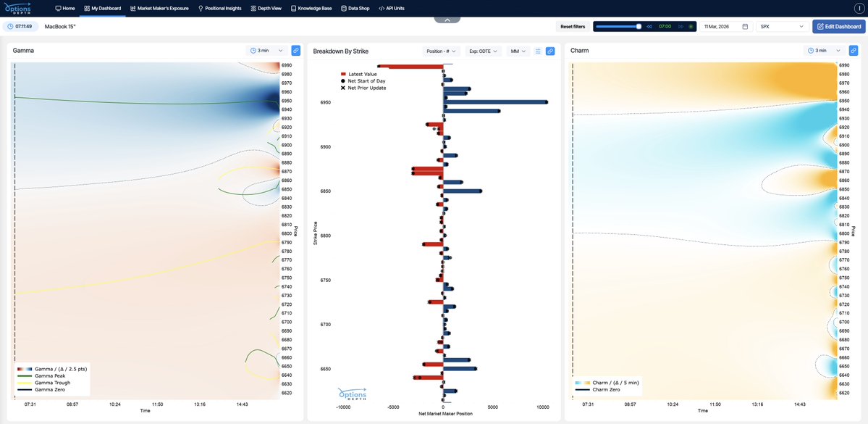Click the Reset filters button

tap(573, 25)
